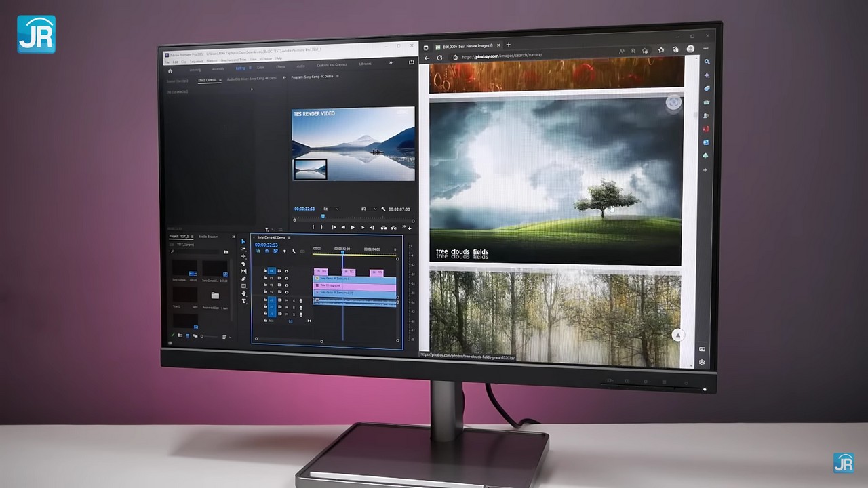868x488 pixels.
Task: Click the scroll-to-top button on pixabay page
Action: click(x=677, y=335)
